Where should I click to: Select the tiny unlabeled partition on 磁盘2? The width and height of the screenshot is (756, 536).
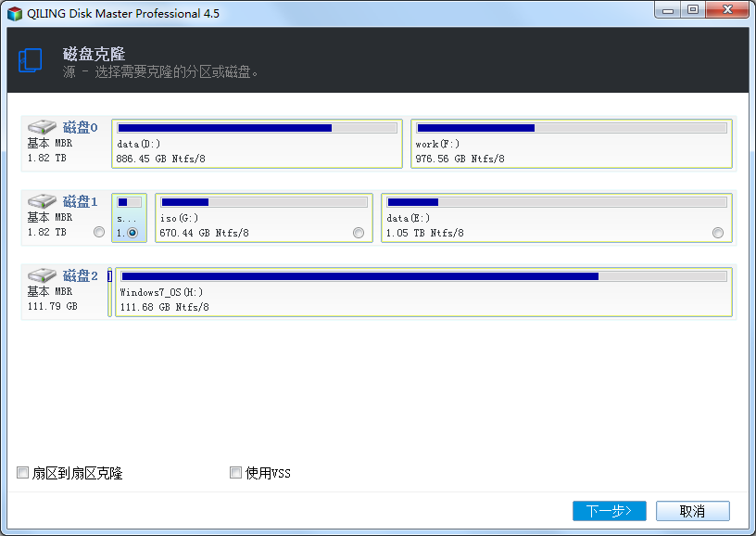coord(109,292)
